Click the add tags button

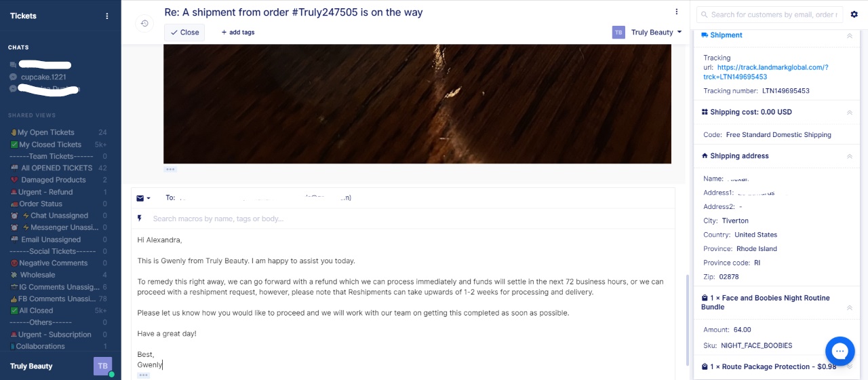tap(238, 32)
